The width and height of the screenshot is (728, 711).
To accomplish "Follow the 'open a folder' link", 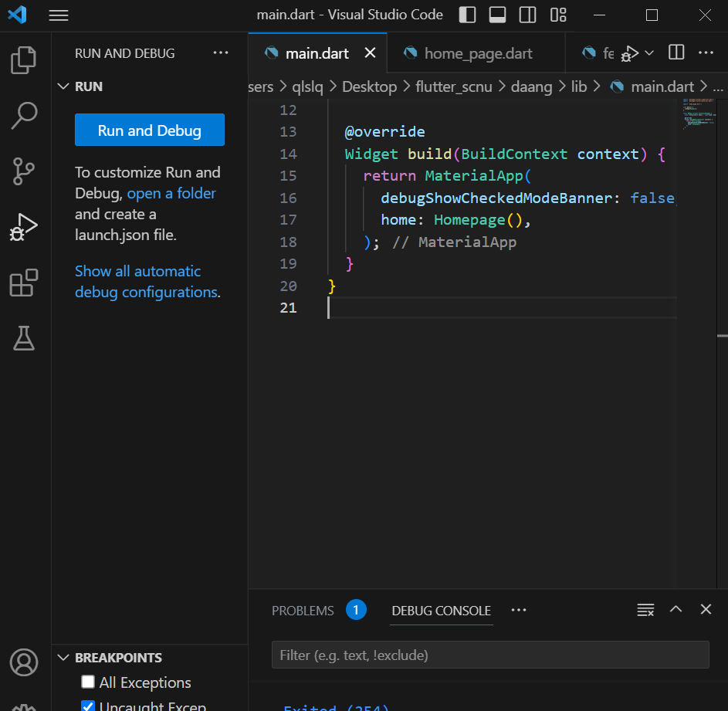I will 171,193.
